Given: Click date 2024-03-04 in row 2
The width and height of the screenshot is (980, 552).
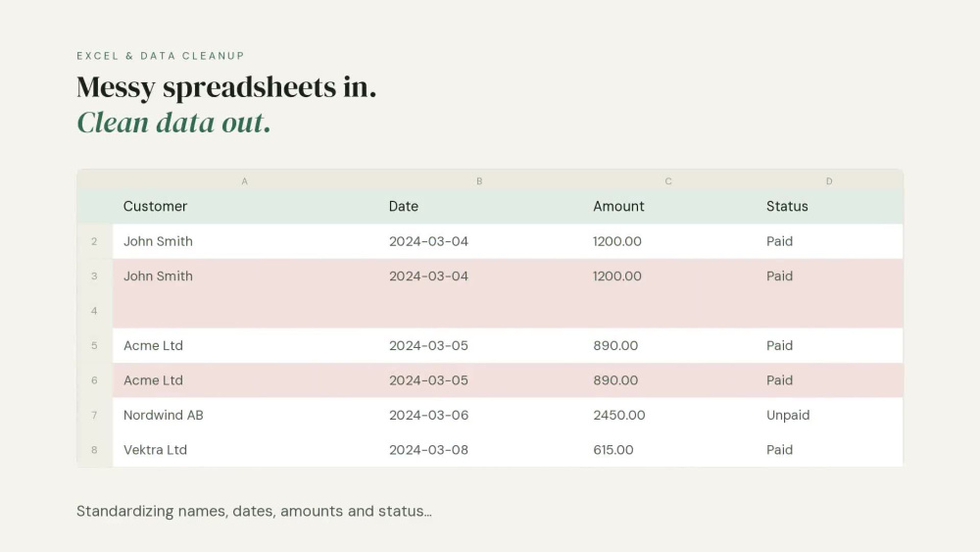Looking at the screenshot, I should pos(429,241).
